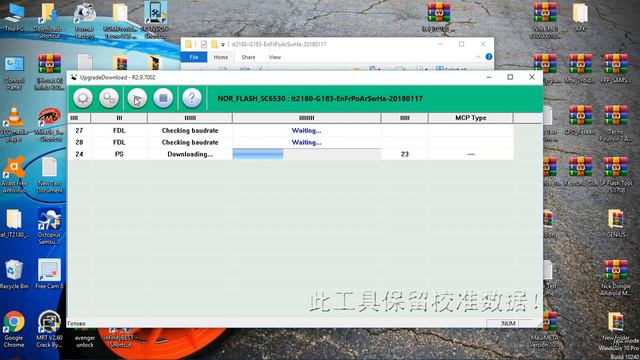Image resolution: width=640 pixels, height=360 pixels.
Task: Open the Avast Free Antivirus desktop icon
Action: click(14, 175)
